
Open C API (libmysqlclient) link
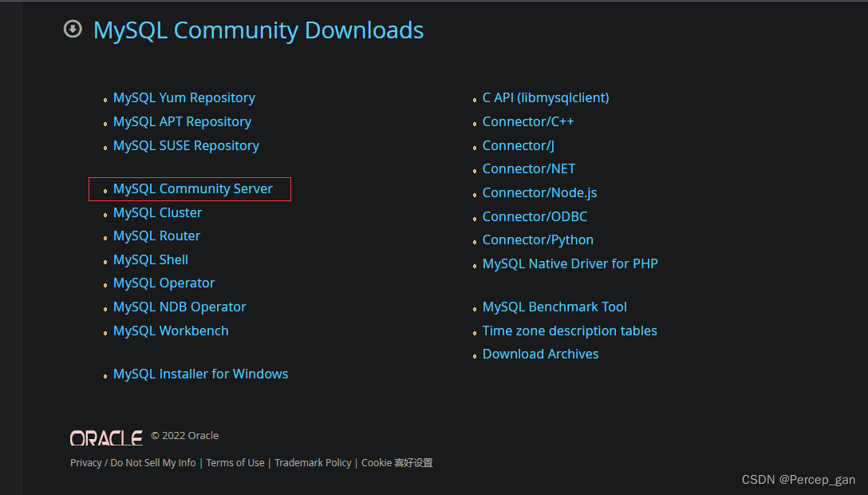click(545, 98)
